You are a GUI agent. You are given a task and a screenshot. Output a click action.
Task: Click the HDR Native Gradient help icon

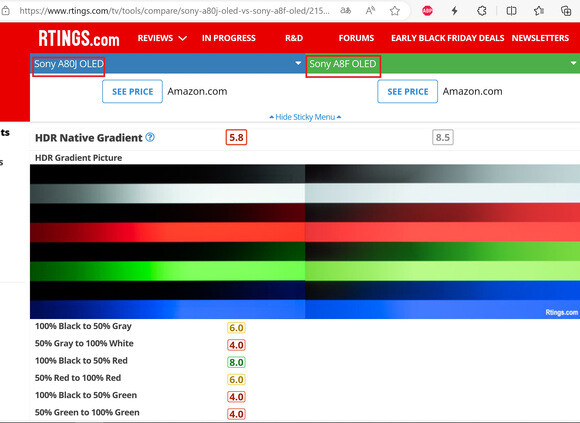click(x=150, y=137)
